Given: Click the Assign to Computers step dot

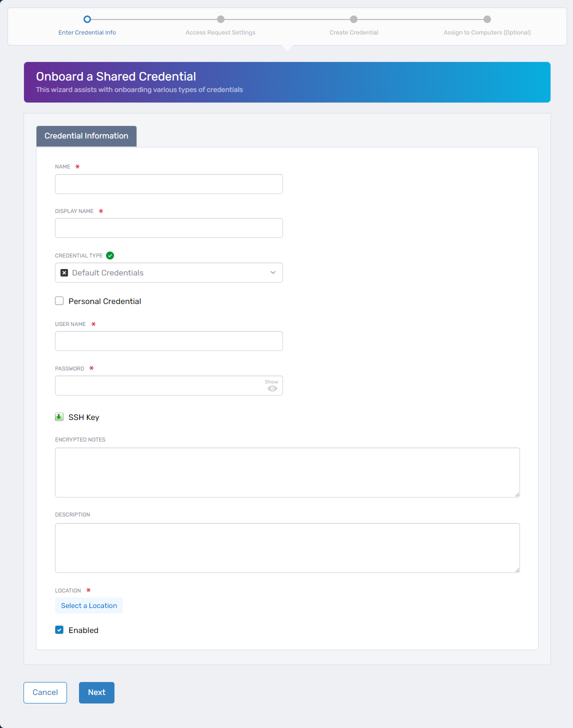Looking at the screenshot, I should 486,19.
